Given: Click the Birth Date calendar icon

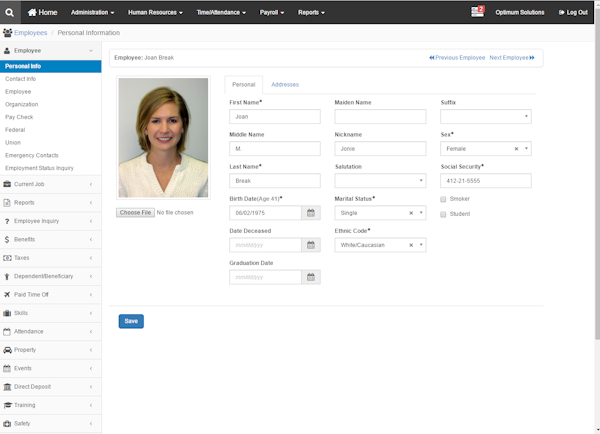Looking at the screenshot, I should [311, 213].
